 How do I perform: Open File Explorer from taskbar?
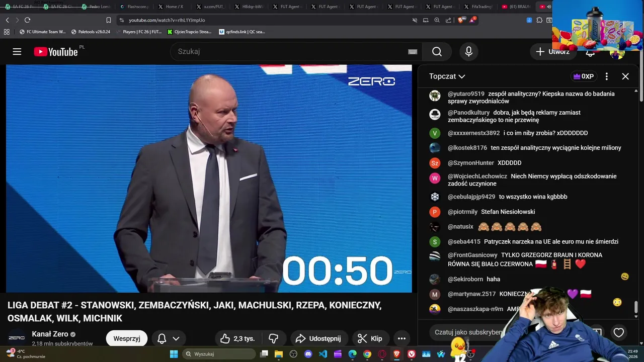[279, 354]
